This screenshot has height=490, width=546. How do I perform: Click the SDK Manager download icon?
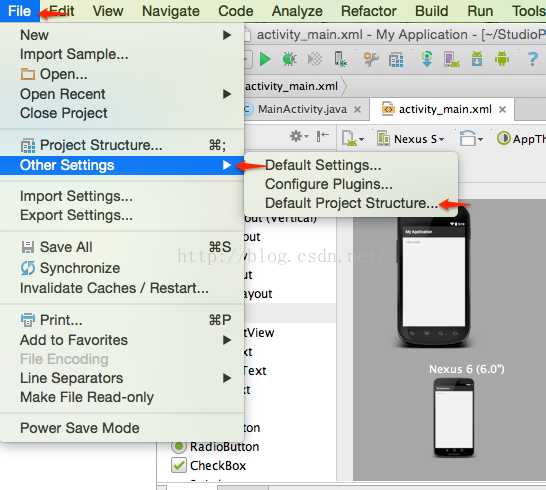pyautogui.click(x=477, y=59)
